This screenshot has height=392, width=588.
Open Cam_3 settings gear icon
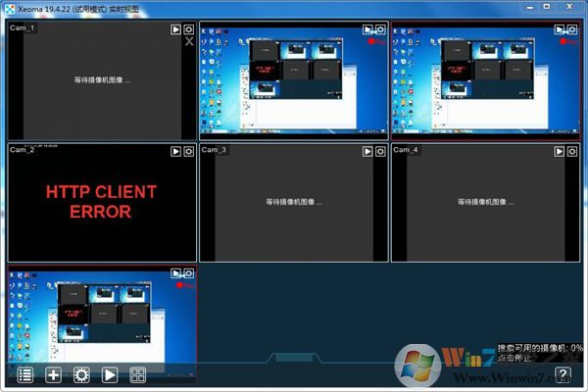(380, 152)
